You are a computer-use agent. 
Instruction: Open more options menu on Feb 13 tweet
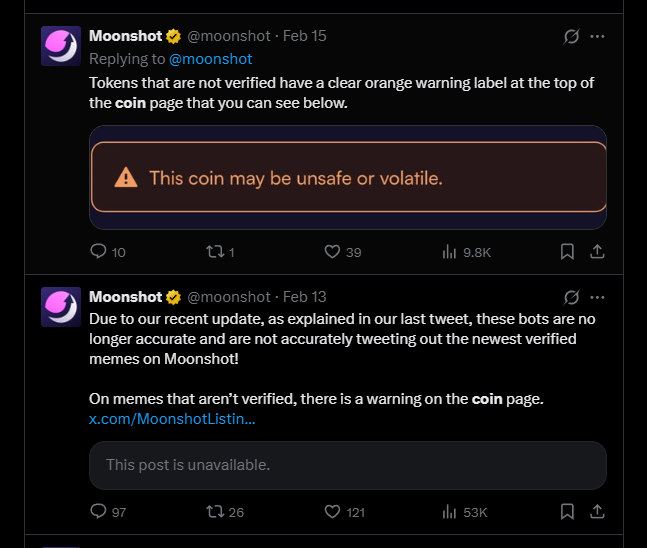coord(597,297)
